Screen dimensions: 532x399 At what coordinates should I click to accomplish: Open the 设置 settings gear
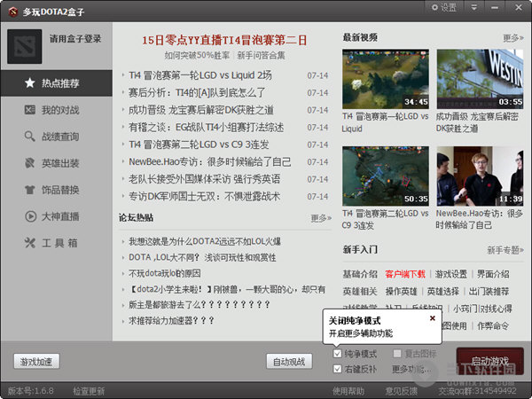point(444,7)
